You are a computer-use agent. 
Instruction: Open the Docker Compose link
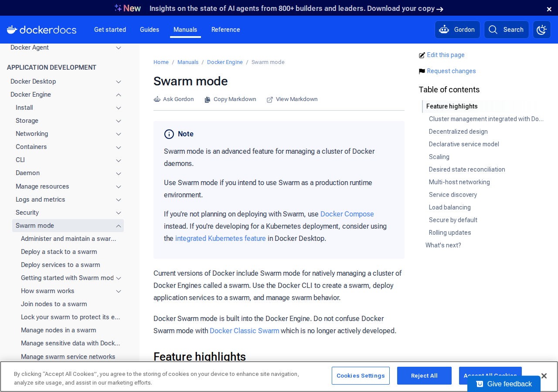tap(347, 214)
